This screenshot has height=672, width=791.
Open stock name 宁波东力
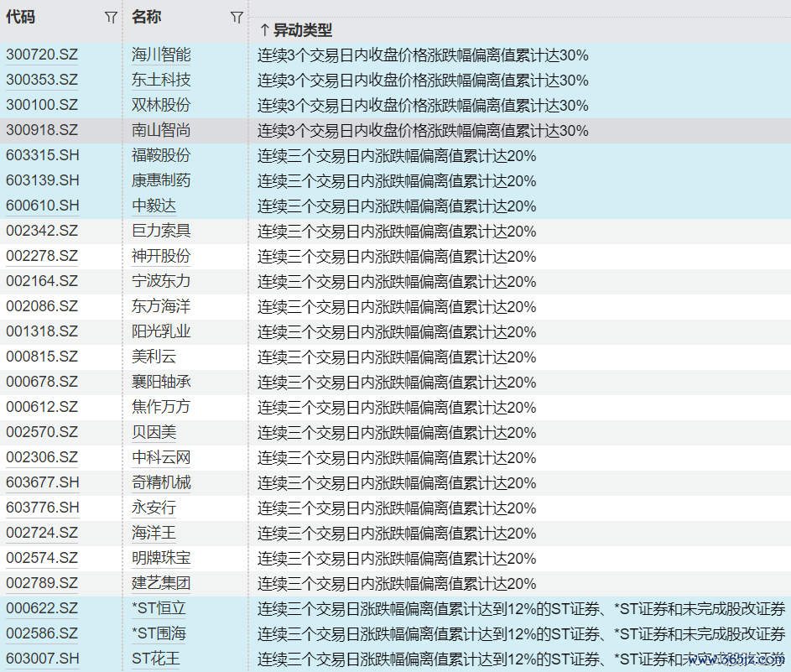[x=161, y=281]
